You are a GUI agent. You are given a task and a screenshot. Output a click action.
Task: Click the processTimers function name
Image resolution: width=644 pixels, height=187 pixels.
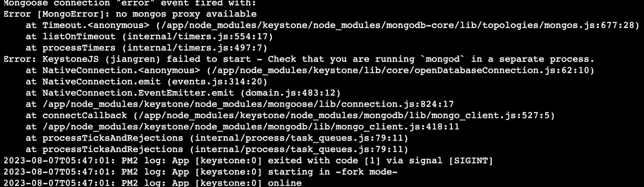click(79, 48)
